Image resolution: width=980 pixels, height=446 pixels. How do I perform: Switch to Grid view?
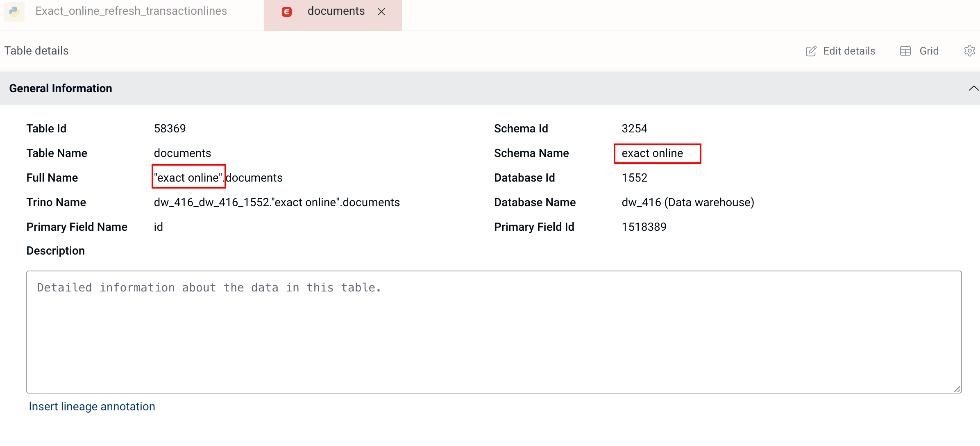point(919,51)
